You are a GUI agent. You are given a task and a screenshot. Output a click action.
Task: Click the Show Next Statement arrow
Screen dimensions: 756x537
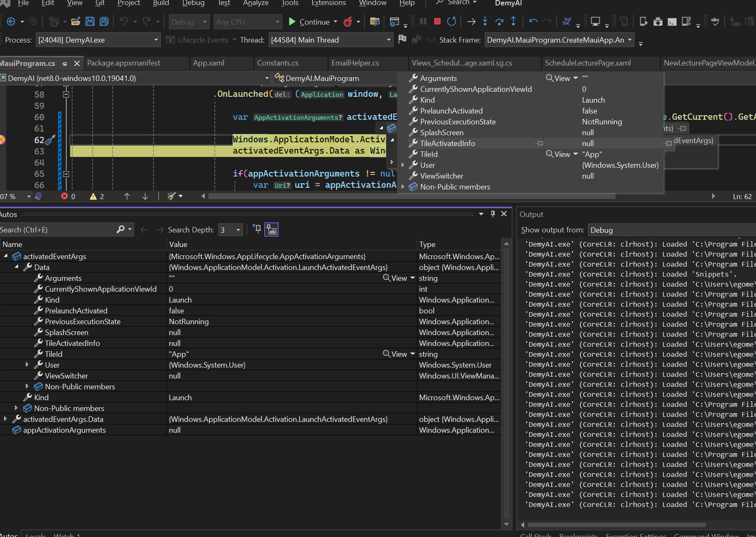[x=471, y=22]
